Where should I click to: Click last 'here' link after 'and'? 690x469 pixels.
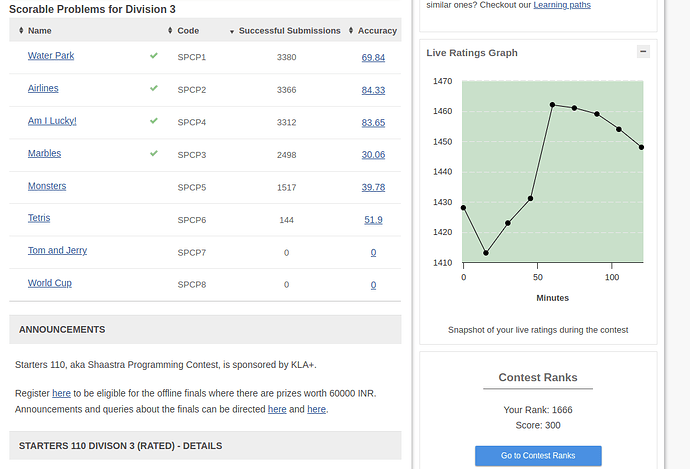[x=316, y=410]
